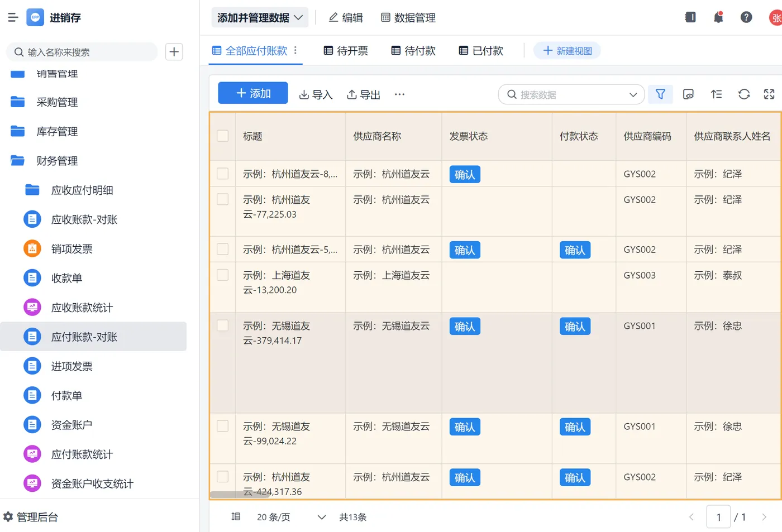
Task: Open the 添加并管理数据 dropdown
Action: point(260,18)
